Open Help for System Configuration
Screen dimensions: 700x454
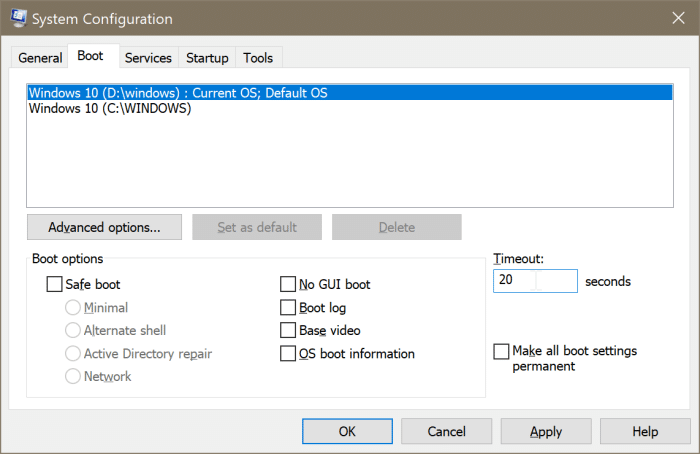[644, 432]
